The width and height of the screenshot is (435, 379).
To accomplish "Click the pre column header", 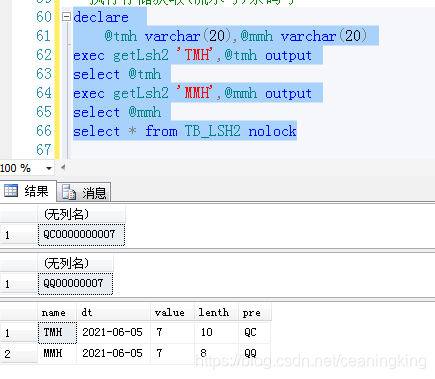I will tap(255, 312).
